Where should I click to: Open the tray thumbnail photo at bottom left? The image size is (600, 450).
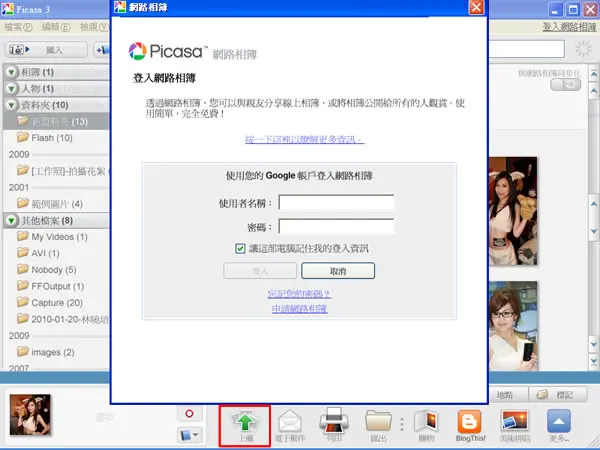pyautogui.click(x=30, y=415)
